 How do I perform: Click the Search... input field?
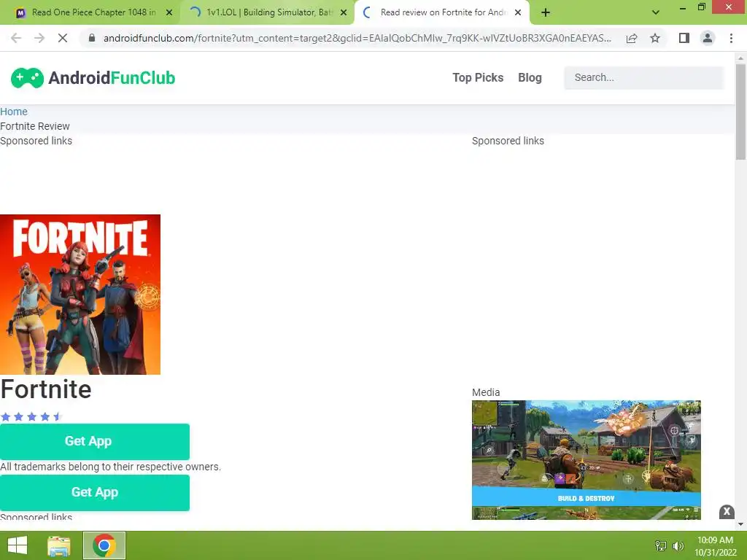click(x=643, y=77)
